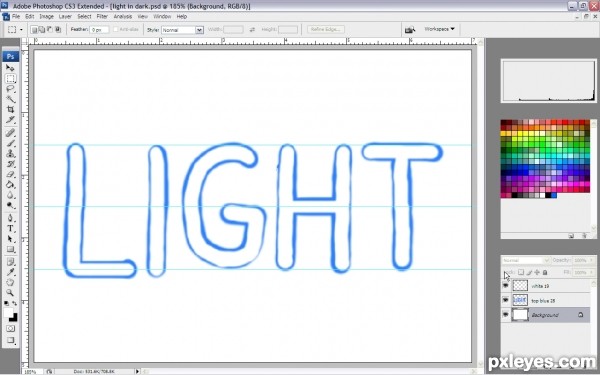Screen dimensions: 600x375
Task: Toggle lock image pixels
Action: click(x=529, y=272)
